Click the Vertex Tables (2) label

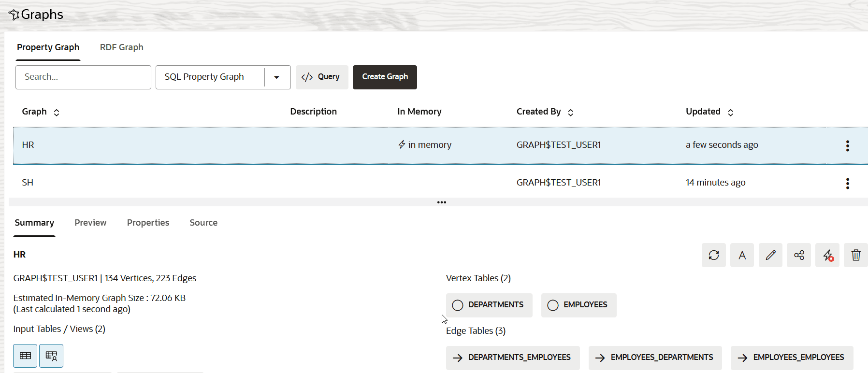[x=478, y=278]
